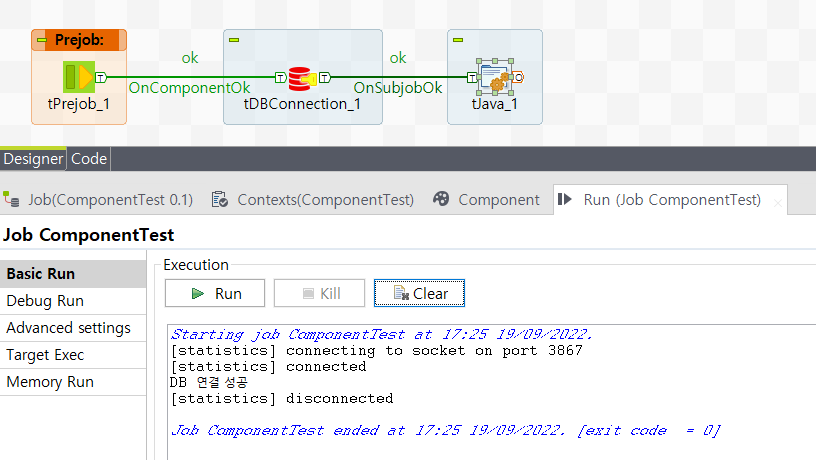816x460 pixels.
Task: Select Debug Run in the sidebar
Action: (x=73, y=301)
